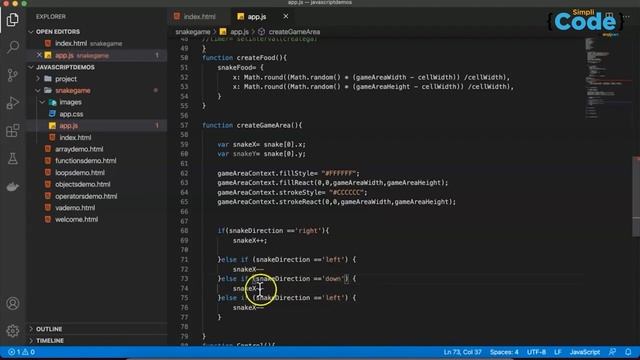Open functionsdemo.html file
Viewport: 640px width, 360px height.
pos(85,161)
